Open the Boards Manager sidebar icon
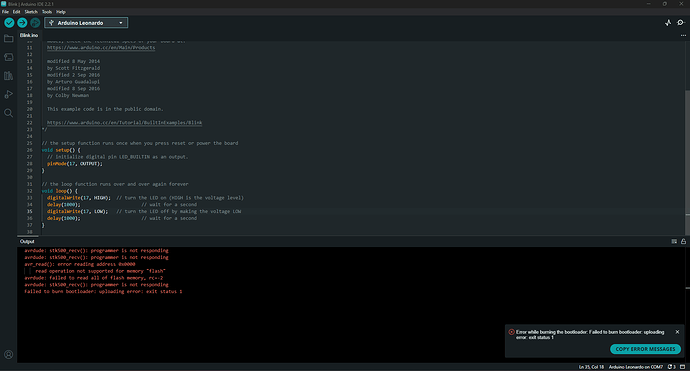Viewport: 690px width, 371px height. pyautogui.click(x=8, y=57)
